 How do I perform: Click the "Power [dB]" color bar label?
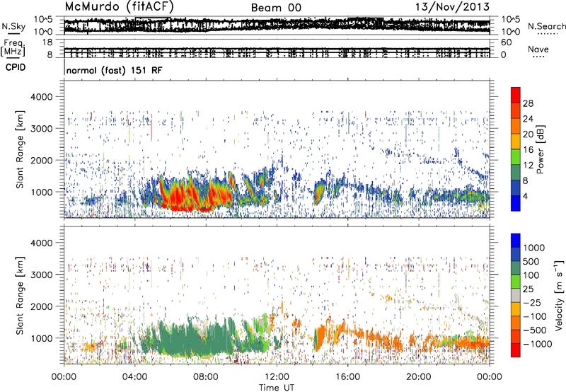point(541,149)
